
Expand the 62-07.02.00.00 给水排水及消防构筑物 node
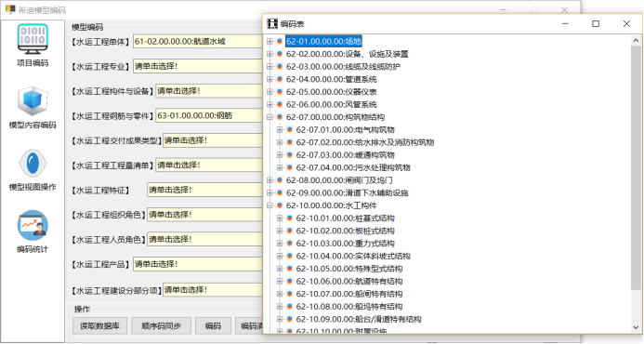[280, 142]
